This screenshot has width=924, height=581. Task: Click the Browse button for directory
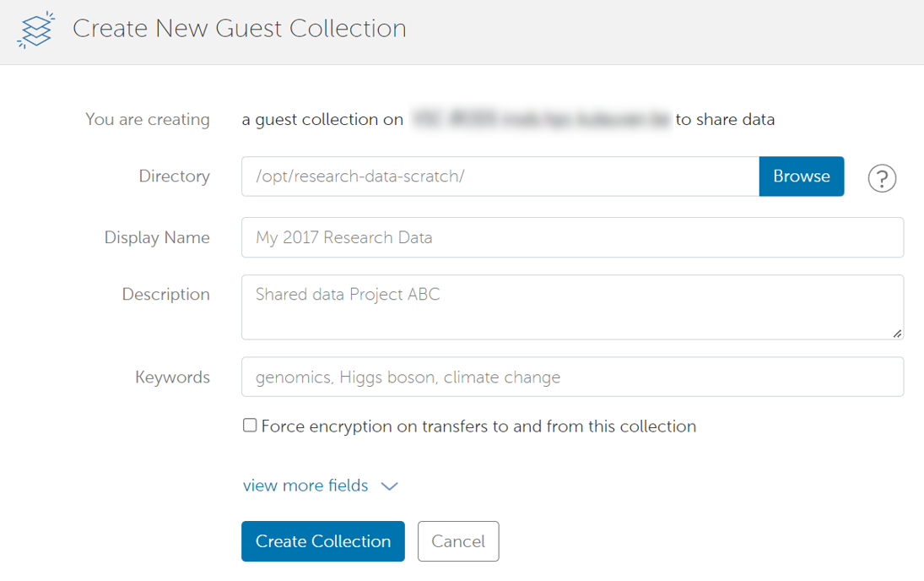coord(802,176)
